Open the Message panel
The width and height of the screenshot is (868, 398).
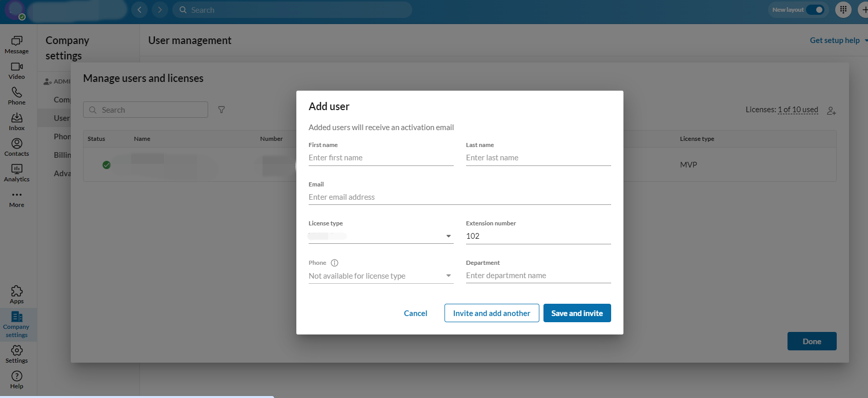(x=16, y=45)
